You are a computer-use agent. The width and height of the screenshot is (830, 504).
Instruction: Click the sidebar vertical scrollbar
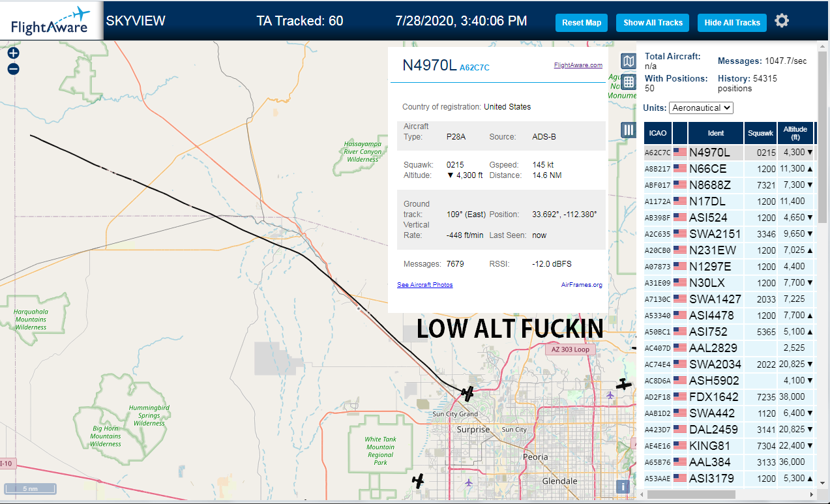tap(822, 136)
